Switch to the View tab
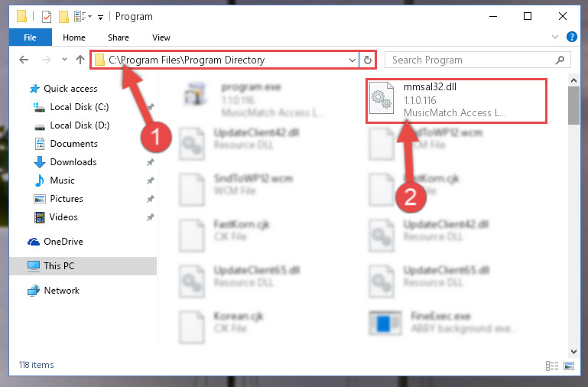This screenshot has width=588, height=387. coord(161,37)
